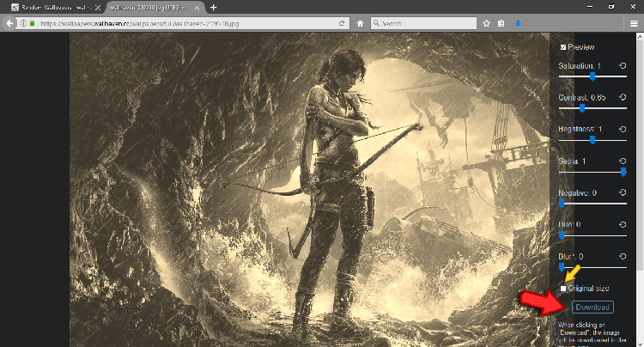Bookmark this page with star icon

tap(486, 23)
